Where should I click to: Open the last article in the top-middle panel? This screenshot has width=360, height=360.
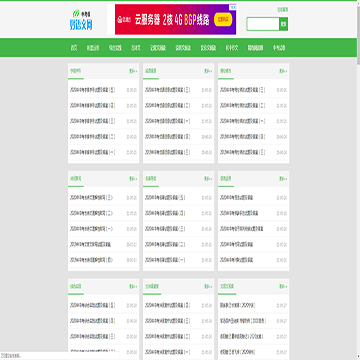167,152
